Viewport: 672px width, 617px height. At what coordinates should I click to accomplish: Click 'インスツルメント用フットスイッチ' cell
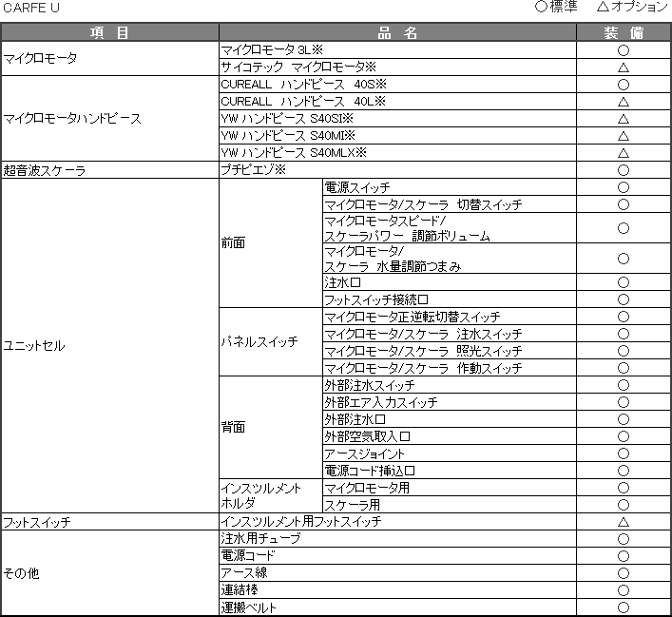[397, 521]
